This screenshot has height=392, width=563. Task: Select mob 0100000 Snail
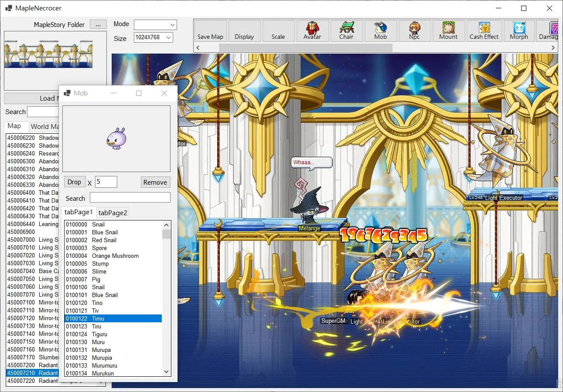(x=113, y=224)
